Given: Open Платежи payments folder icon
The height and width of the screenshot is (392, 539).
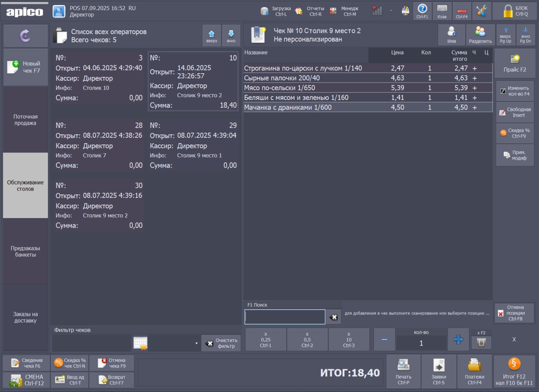Looking at the screenshot, I should 475,371.
